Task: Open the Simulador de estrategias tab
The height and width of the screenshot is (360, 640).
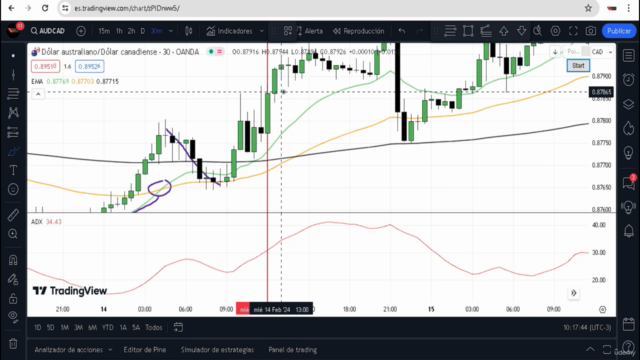Action: click(x=217, y=350)
